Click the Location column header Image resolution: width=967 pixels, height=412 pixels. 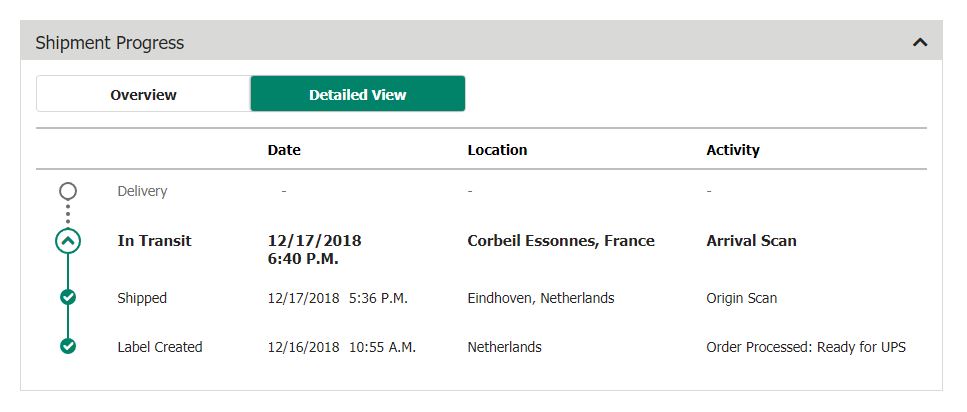click(x=497, y=150)
